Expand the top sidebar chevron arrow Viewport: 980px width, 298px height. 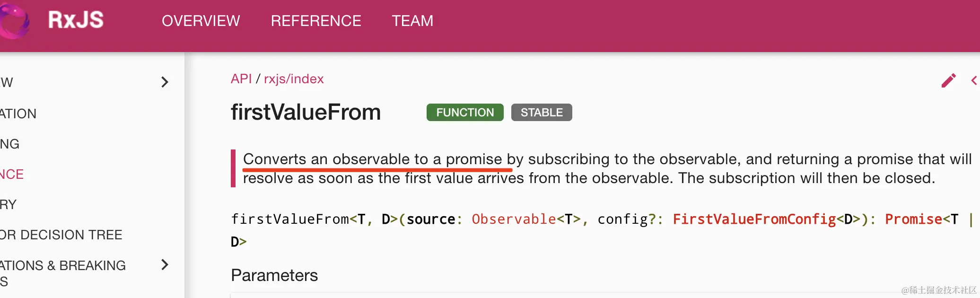(x=165, y=82)
